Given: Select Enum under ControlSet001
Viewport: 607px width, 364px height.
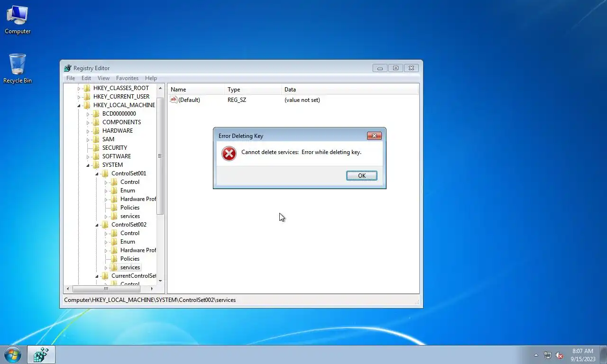Looking at the screenshot, I should [x=128, y=191].
